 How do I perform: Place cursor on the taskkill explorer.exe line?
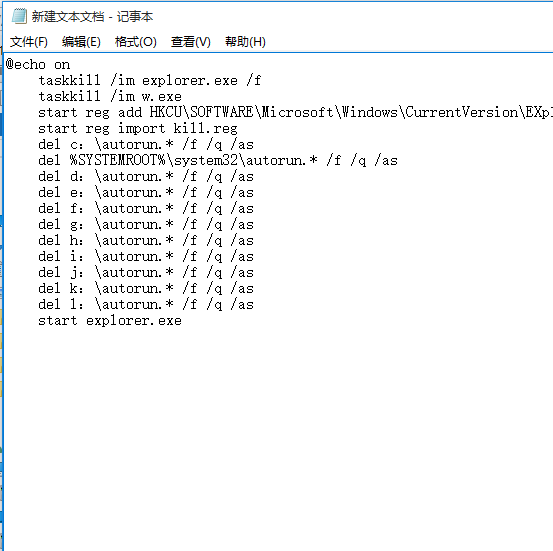pos(150,80)
